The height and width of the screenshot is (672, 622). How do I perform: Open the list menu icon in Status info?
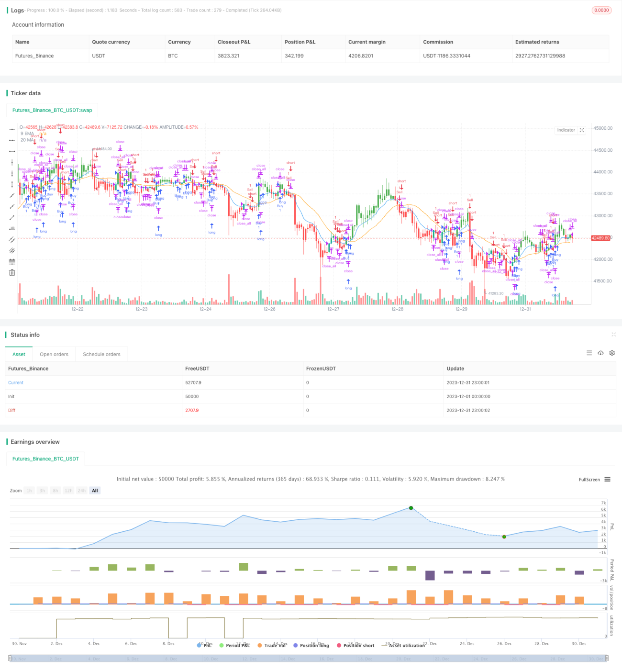(589, 353)
